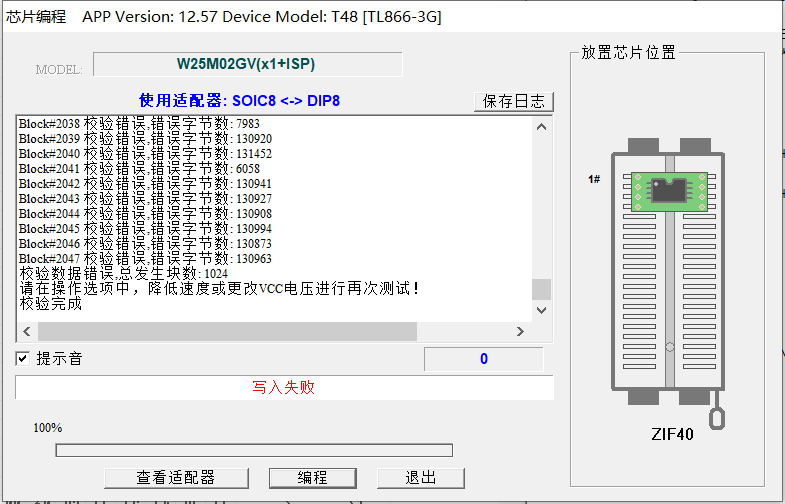The height and width of the screenshot is (504, 785).
Task: Click the log's scroll left arrow
Action: pos(26,331)
